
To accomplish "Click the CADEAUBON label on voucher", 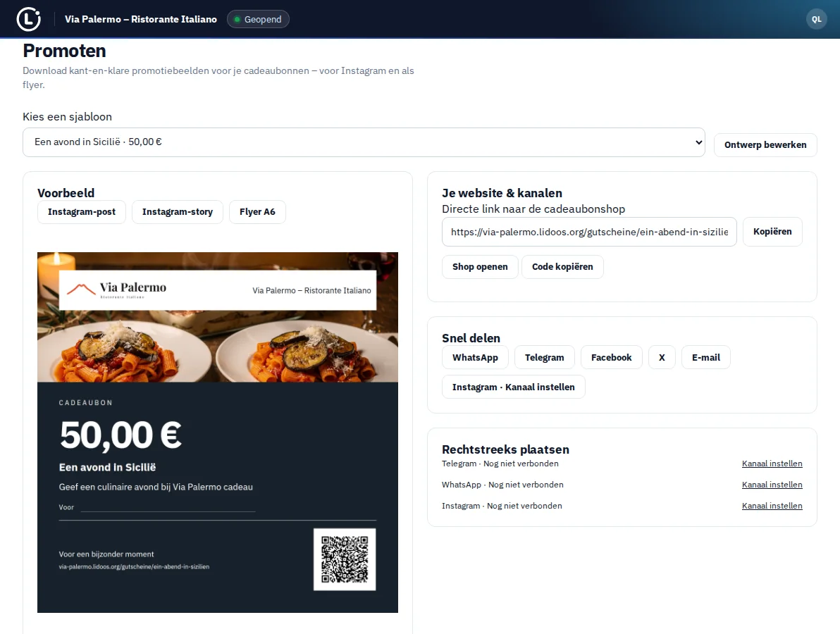I will click(x=86, y=403).
